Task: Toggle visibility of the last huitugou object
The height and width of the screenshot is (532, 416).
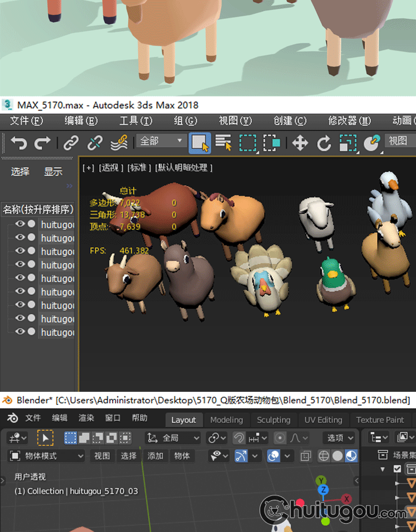Action: click(x=21, y=332)
